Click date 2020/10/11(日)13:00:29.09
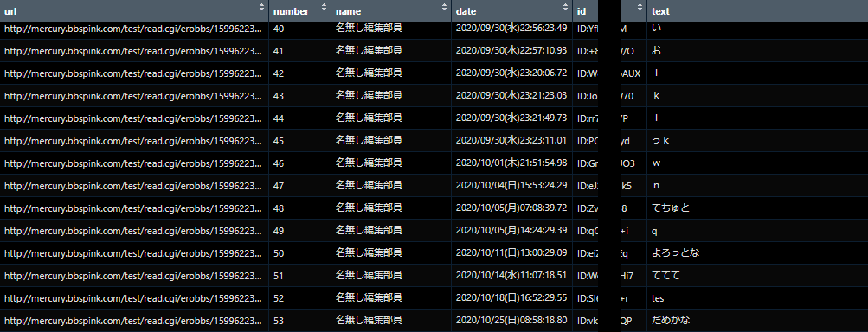 click(x=511, y=252)
